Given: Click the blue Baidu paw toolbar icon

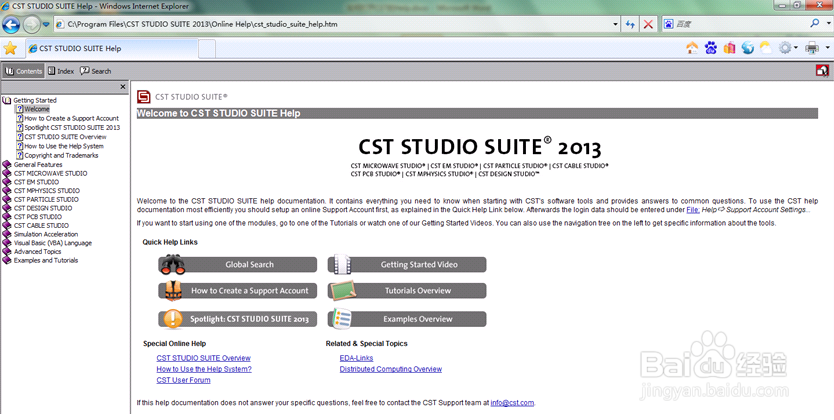Looking at the screenshot, I should point(711,48).
